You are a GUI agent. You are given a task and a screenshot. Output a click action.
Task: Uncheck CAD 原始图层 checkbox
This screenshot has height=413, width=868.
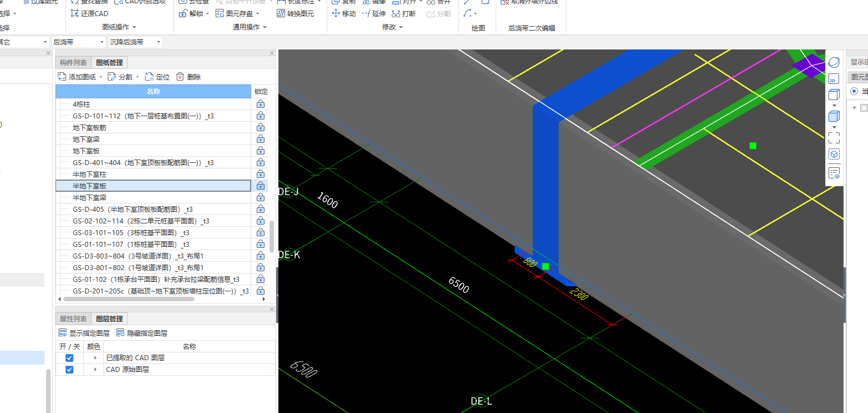coord(69,370)
